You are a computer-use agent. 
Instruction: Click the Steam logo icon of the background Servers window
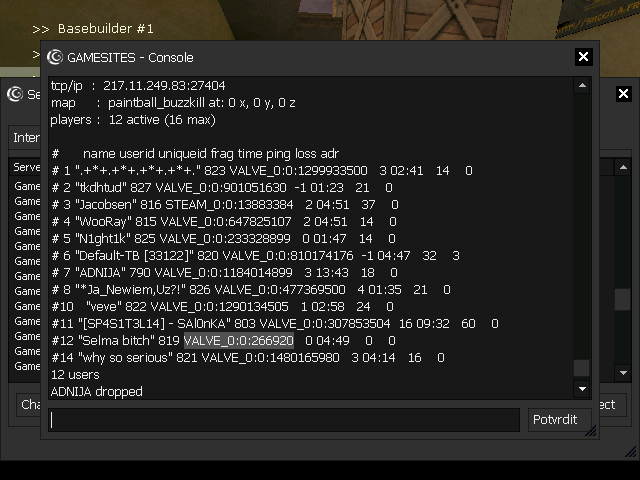[15, 94]
